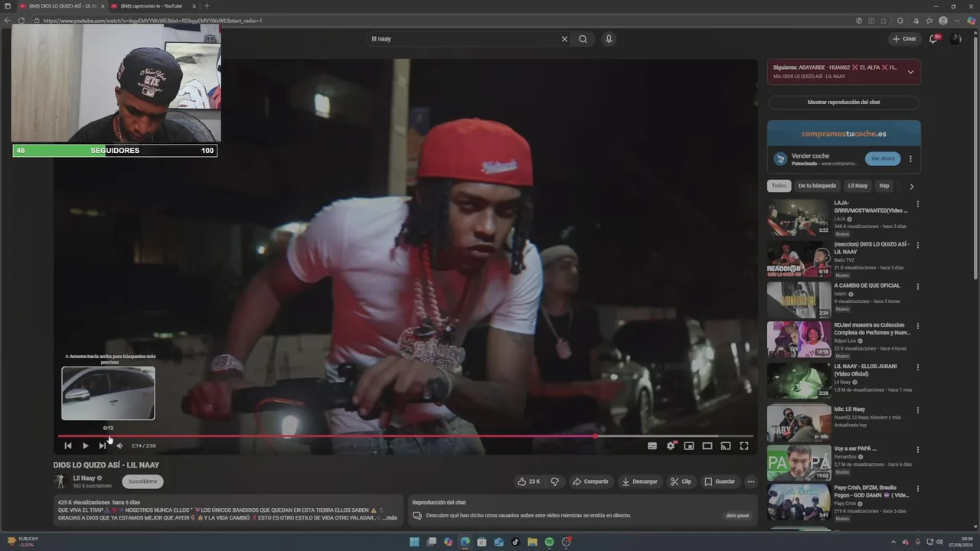The image size is (980, 551).
Task: Open options for the Vender coche ad
Action: [910, 158]
